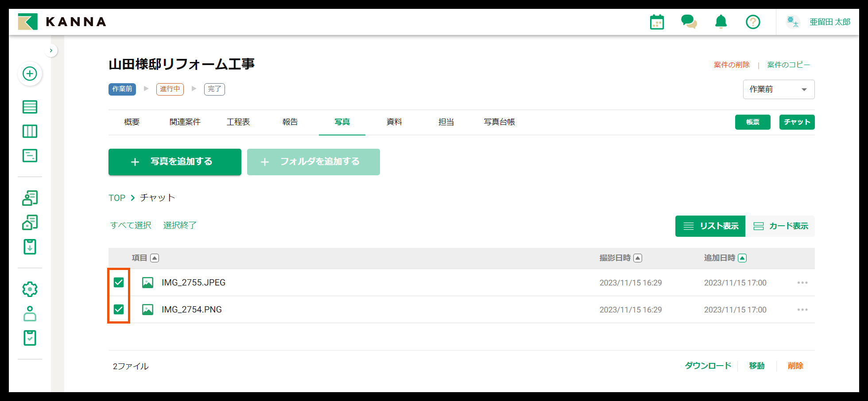Image resolution: width=868 pixels, height=401 pixels.
Task: Open settings via the sidebar gear icon
Action: tap(30, 289)
